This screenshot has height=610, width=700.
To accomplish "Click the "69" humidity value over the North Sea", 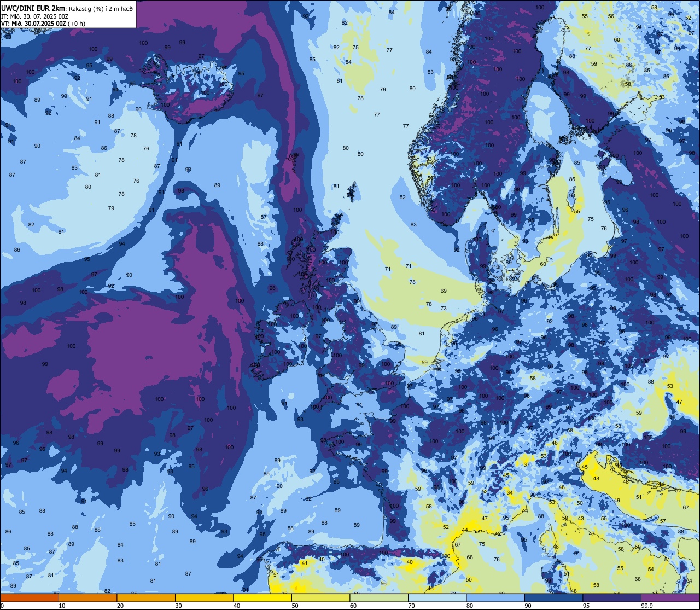I will (444, 291).
